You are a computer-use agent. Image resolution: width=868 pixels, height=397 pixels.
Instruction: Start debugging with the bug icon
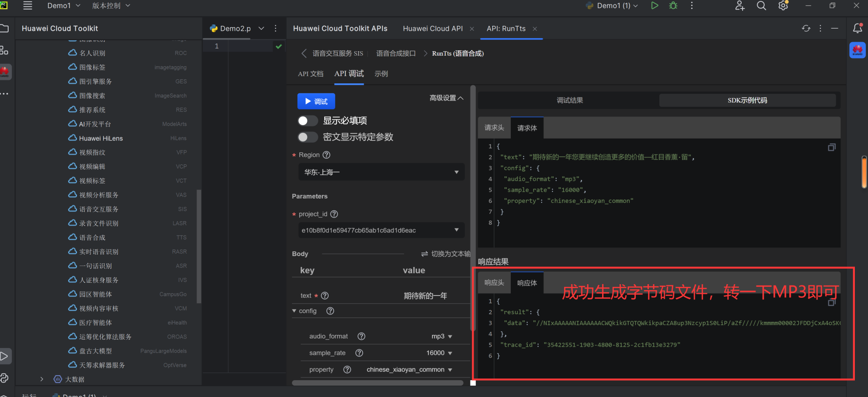pyautogui.click(x=673, y=5)
